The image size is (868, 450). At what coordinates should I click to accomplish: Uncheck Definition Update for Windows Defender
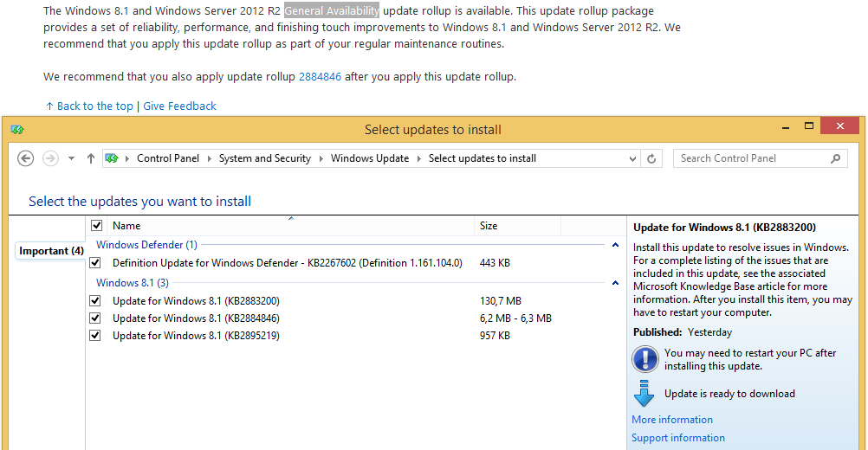coord(95,262)
